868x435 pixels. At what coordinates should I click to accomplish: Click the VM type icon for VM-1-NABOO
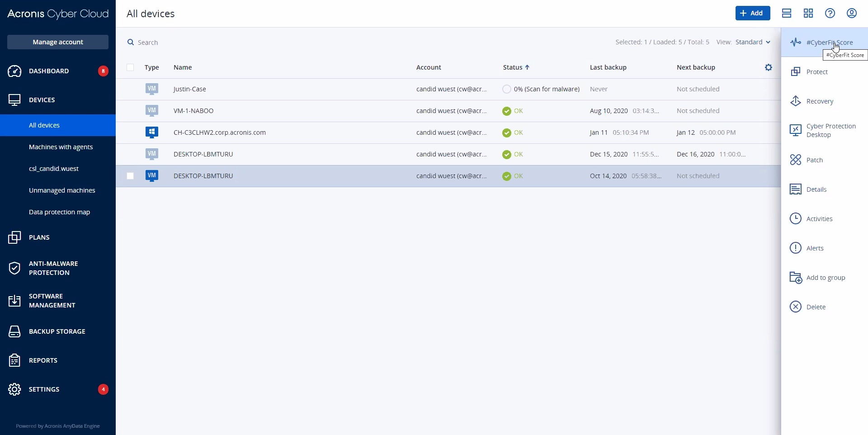tap(152, 111)
